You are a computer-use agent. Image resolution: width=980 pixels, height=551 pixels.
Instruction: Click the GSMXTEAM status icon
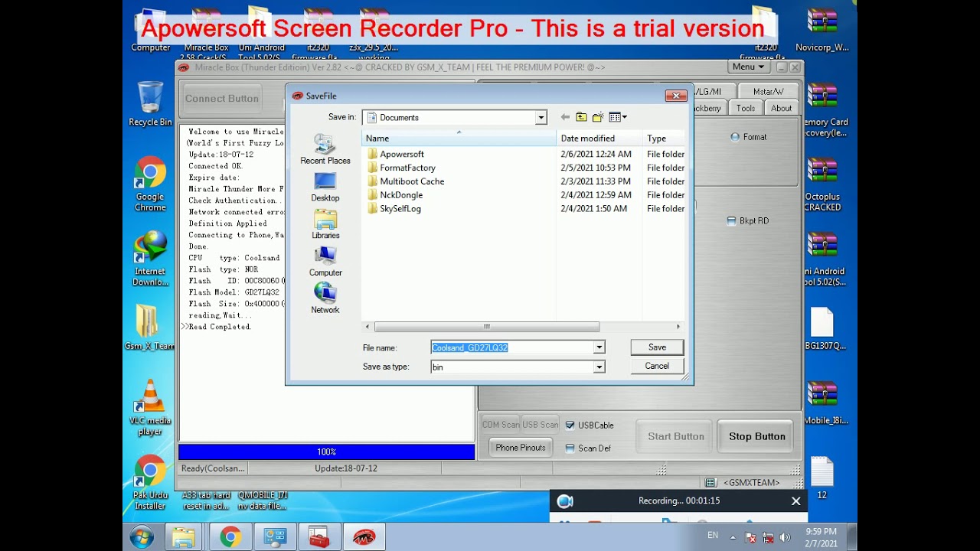710,482
